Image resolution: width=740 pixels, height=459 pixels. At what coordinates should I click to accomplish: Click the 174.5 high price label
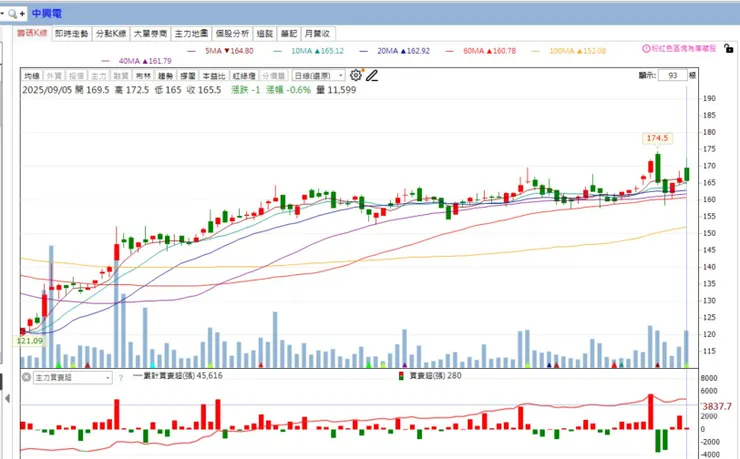pyautogui.click(x=657, y=138)
